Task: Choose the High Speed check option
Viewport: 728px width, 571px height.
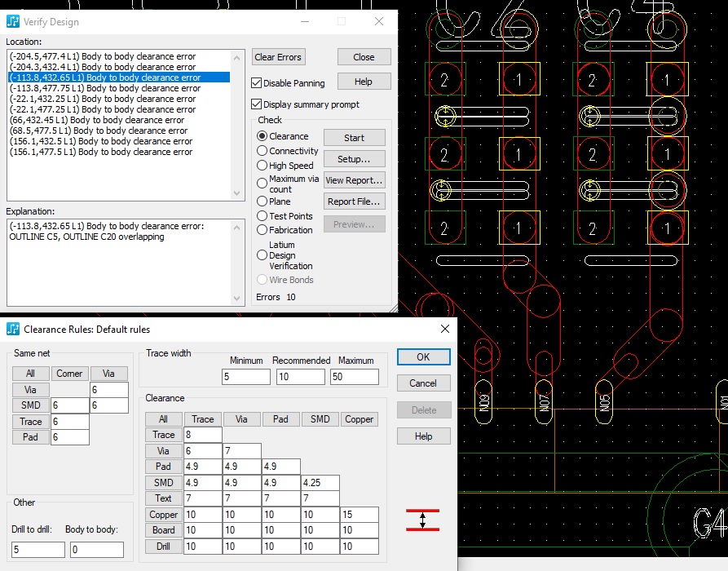Action: click(x=263, y=166)
